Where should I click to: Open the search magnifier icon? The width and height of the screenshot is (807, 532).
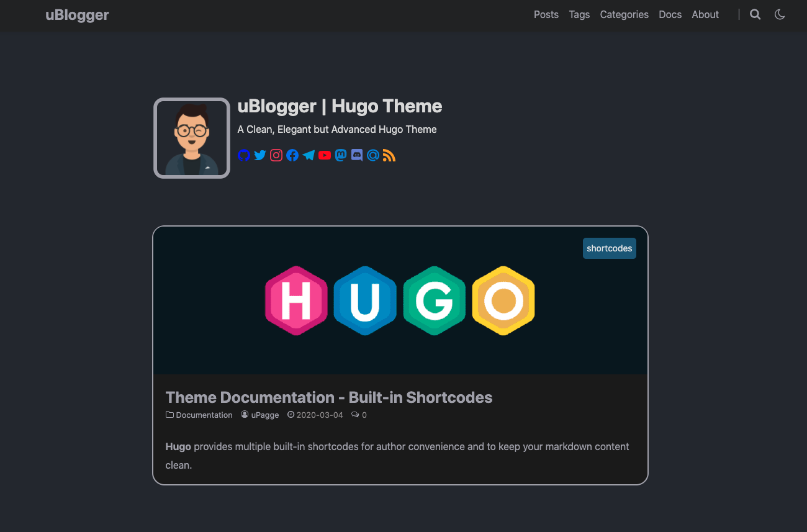coord(755,14)
